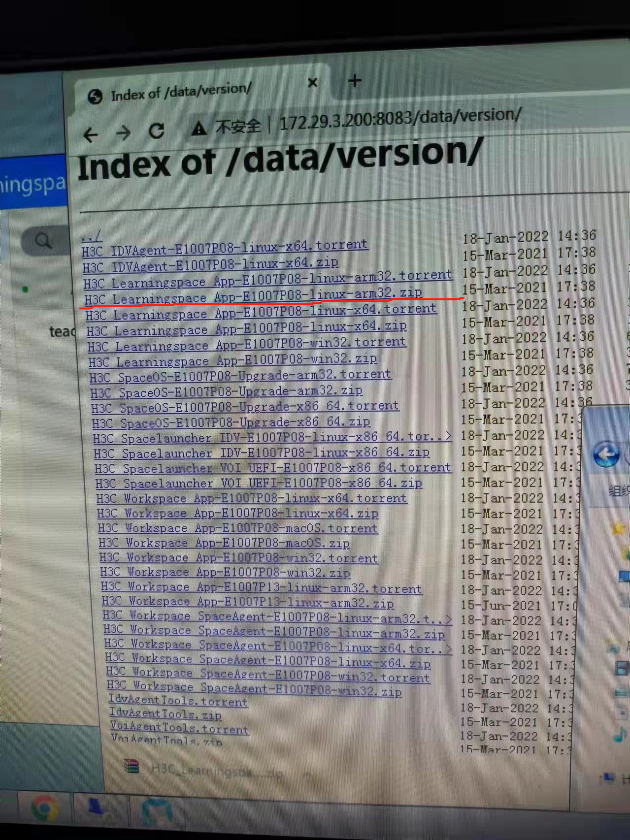
Task: Open H3C_Workspace_App-E1007P08-linux-x64.torrent
Action: 252,498
